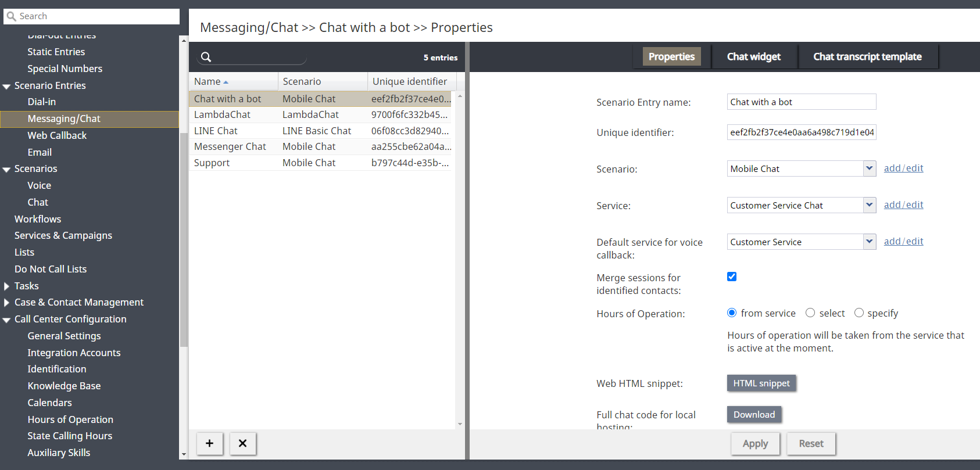Click add/edit link next to Scenario

coord(903,168)
